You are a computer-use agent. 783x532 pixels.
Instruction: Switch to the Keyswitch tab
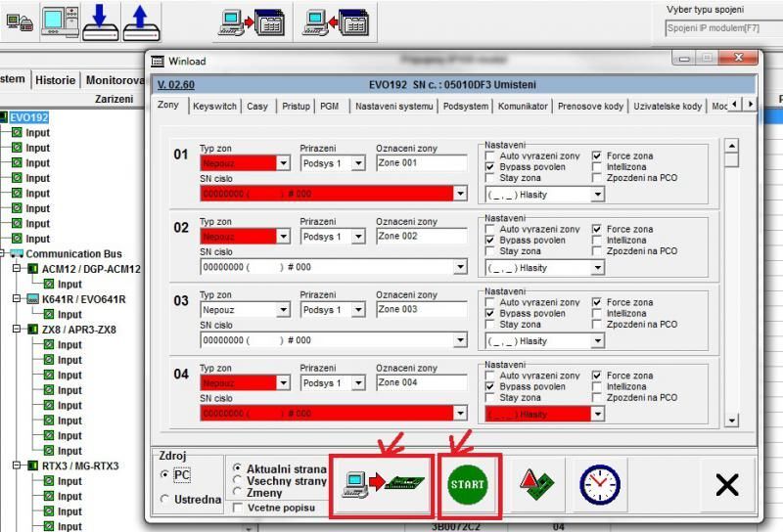pyautogui.click(x=213, y=106)
